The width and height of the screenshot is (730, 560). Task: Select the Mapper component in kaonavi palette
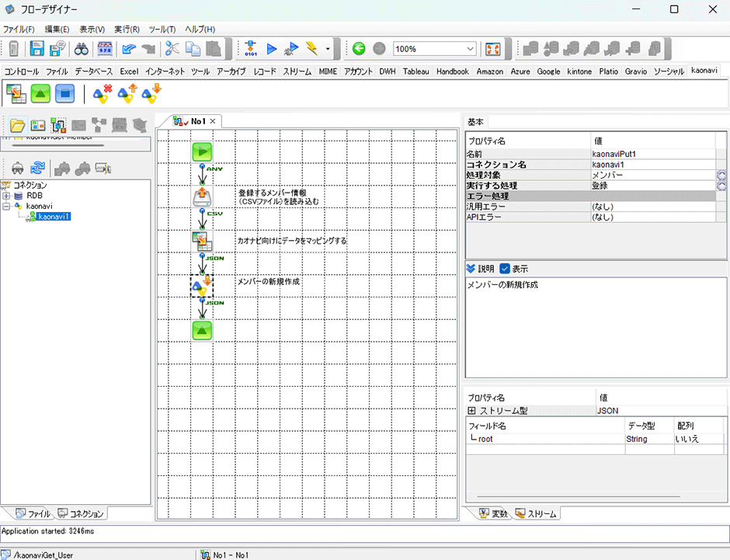coord(16,94)
